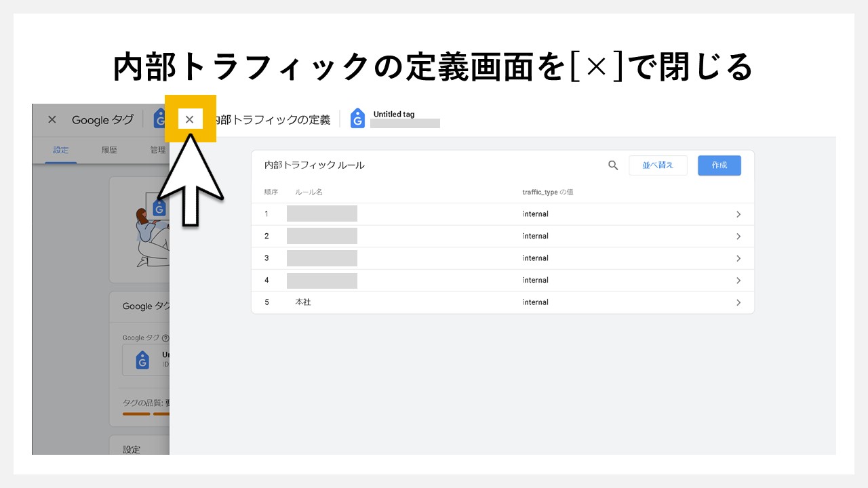The height and width of the screenshot is (488, 868).
Task: Click the Google tag icon beside Untitled tag
Action: 357,119
